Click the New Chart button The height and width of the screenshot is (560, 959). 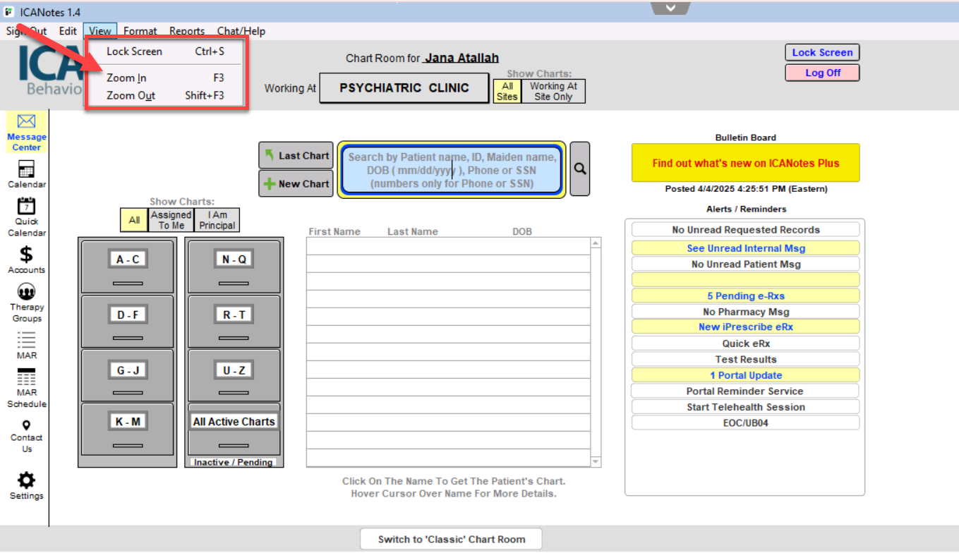point(296,184)
